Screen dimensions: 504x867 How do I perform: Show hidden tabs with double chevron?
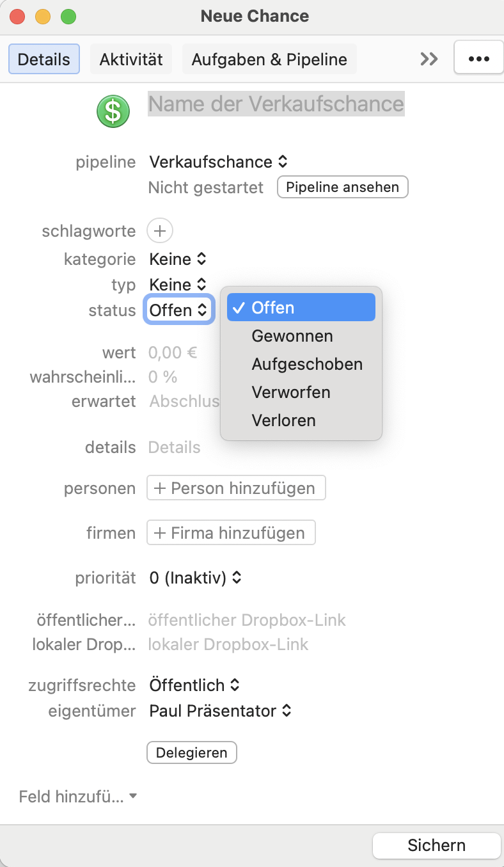click(x=429, y=59)
